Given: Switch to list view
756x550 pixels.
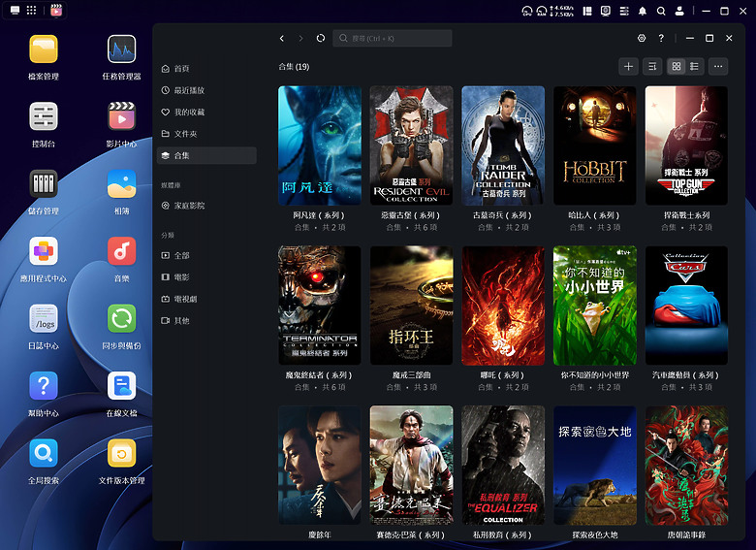Looking at the screenshot, I should click(x=694, y=66).
